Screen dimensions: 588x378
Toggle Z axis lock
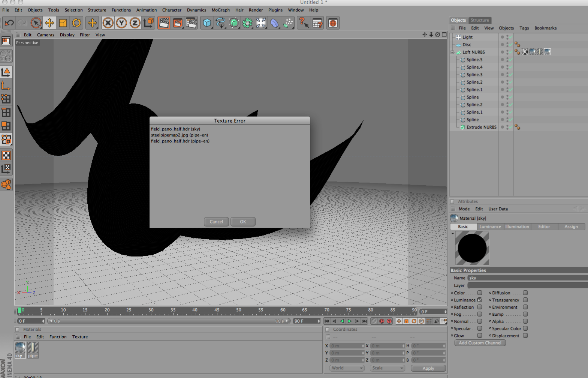tap(135, 23)
